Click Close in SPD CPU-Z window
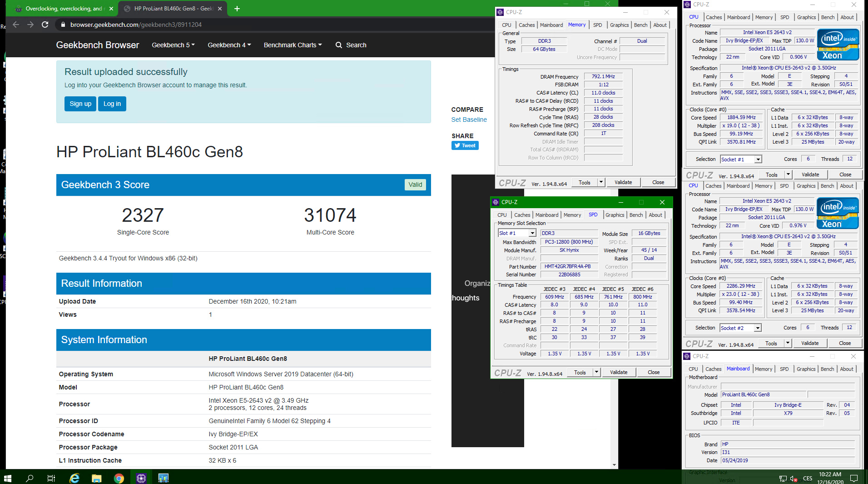Viewport: 868px width, 484px height. (654, 372)
